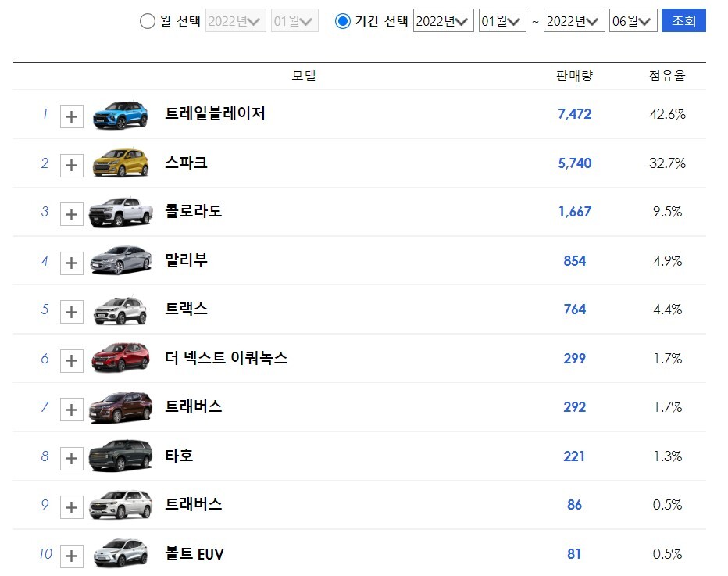The width and height of the screenshot is (728, 576).
Task: Click the 86 sales figure
Action: click(574, 505)
